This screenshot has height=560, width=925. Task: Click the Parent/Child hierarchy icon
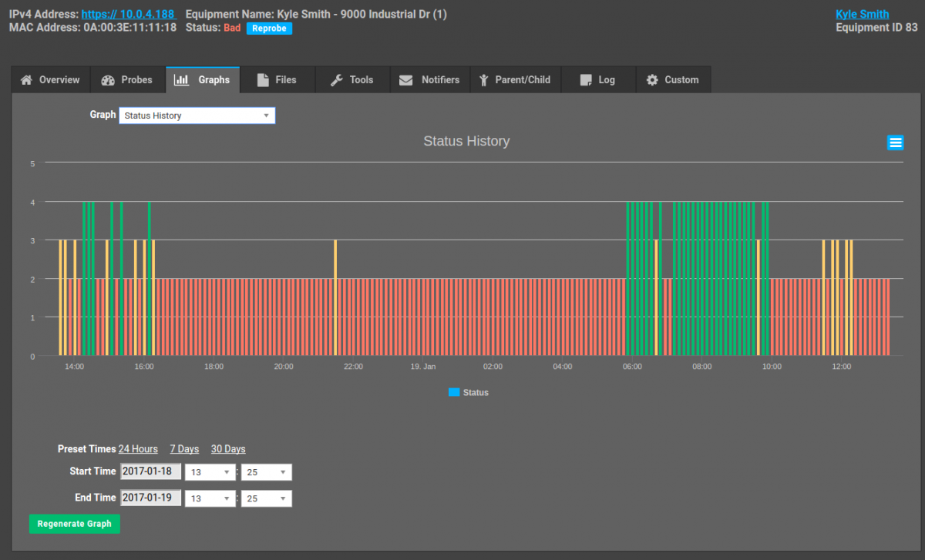coord(483,79)
